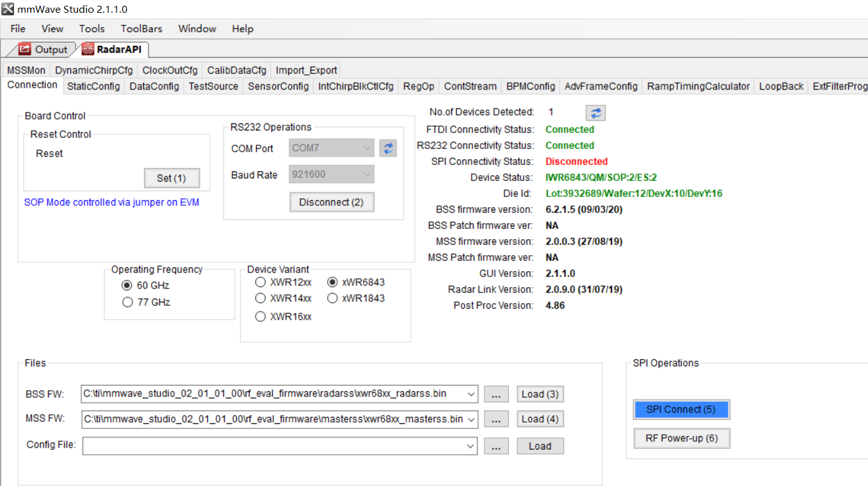
Task: Click Load for the Config File
Action: [x=540, y=446]
